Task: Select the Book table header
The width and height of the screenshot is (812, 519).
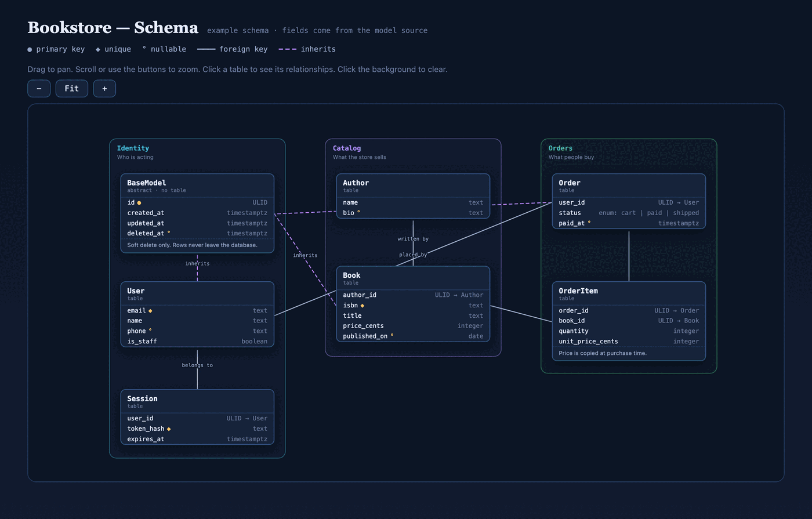Action: pos(413,278)
